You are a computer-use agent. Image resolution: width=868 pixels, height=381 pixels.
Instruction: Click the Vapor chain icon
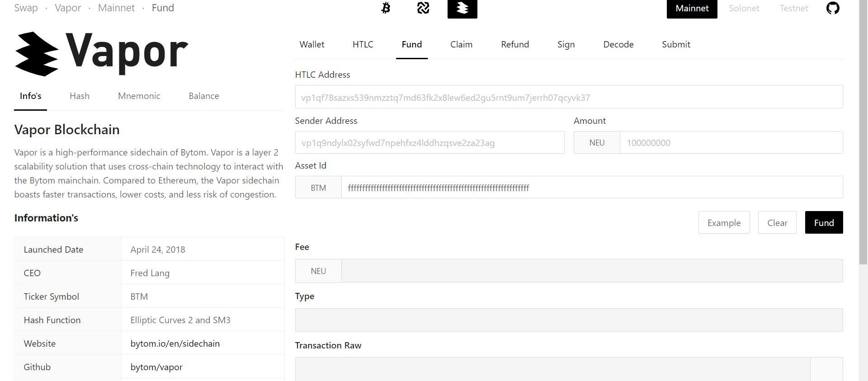coord(462,9)
